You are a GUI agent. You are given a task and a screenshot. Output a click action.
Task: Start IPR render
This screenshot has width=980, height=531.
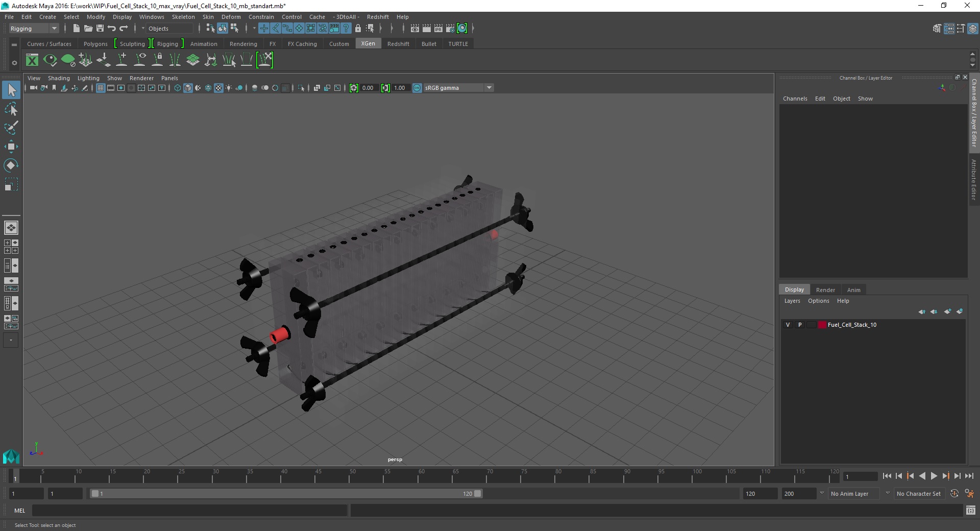438,29
